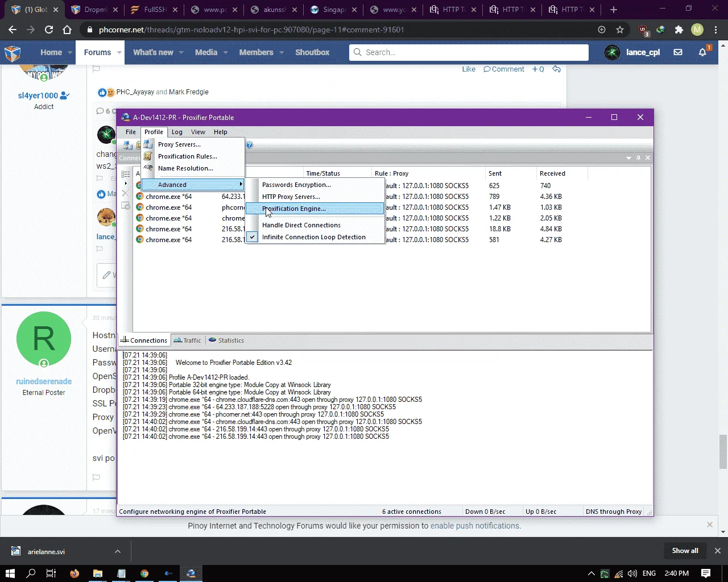Select Name Resolution... in Profile menu
Image resolution: width=728 pixels, height=582 pixels.
pos(193,168)
